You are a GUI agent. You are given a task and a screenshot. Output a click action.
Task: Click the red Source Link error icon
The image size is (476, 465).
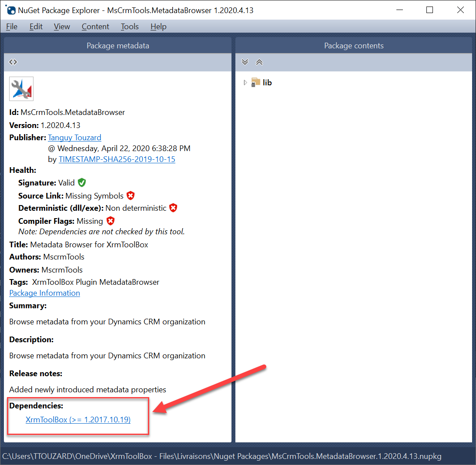pyautogui.click(x=131, y=195)
